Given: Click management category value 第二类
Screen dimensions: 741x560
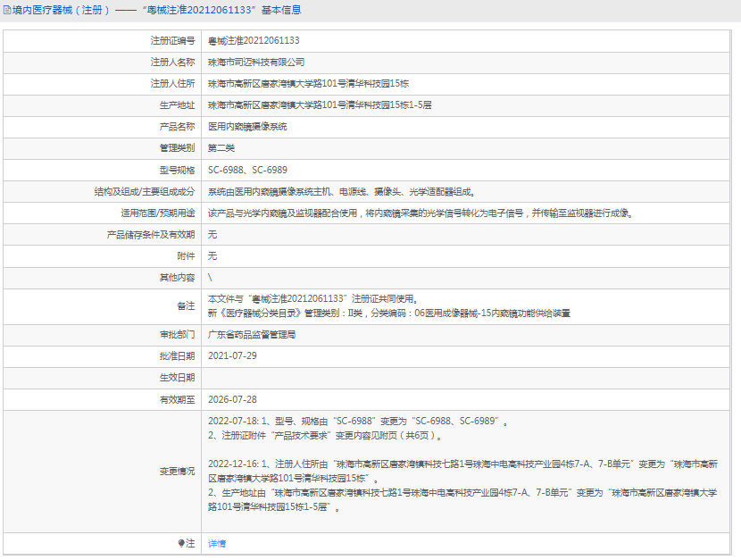Looking at the screenshot, I should click(221, 148).
